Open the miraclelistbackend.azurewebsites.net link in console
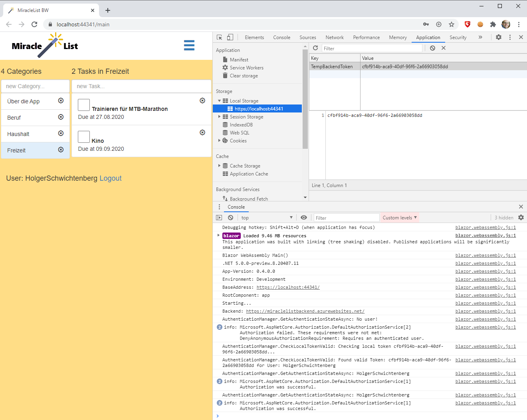527x420 pixels. tap(305, 311)
